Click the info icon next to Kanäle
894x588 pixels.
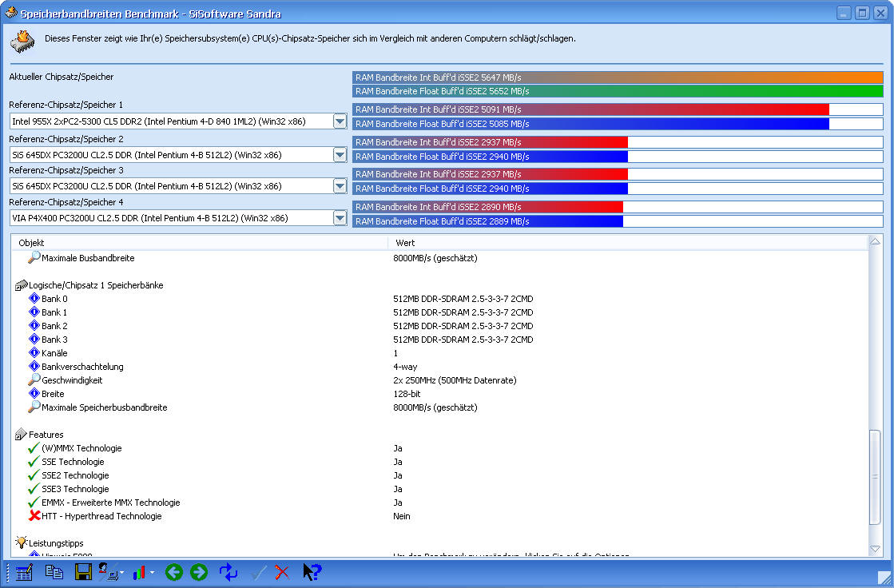coord(34,352)
